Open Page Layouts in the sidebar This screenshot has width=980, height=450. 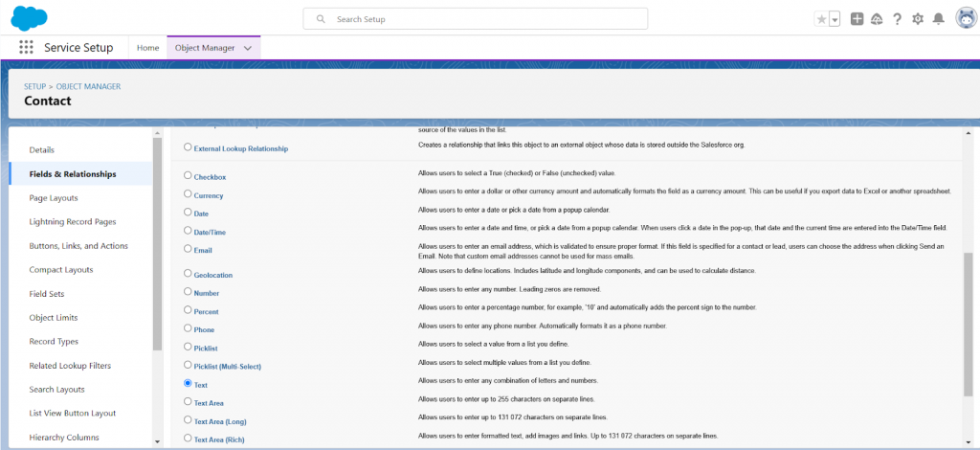point(54,198)
